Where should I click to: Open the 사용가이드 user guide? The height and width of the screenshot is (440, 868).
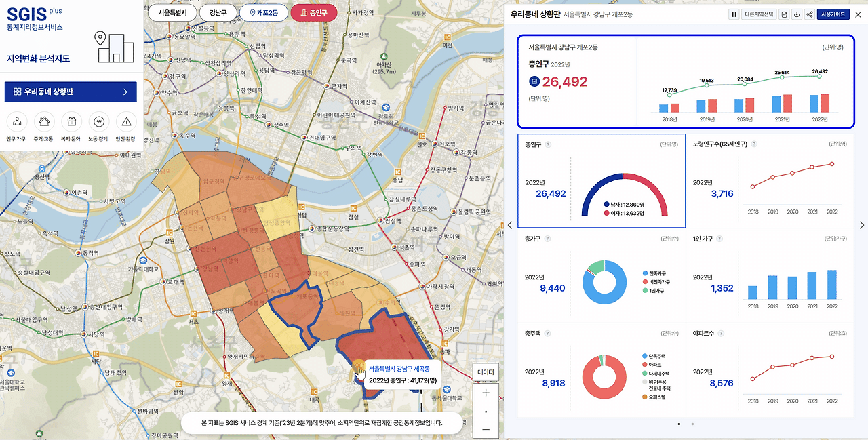click(833, 14)
